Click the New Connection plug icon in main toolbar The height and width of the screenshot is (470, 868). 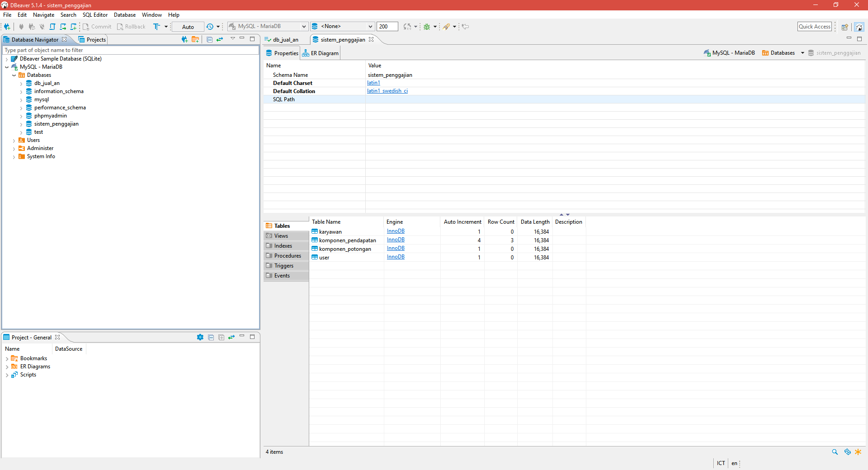pyautogui.click(x=7, y=27)
